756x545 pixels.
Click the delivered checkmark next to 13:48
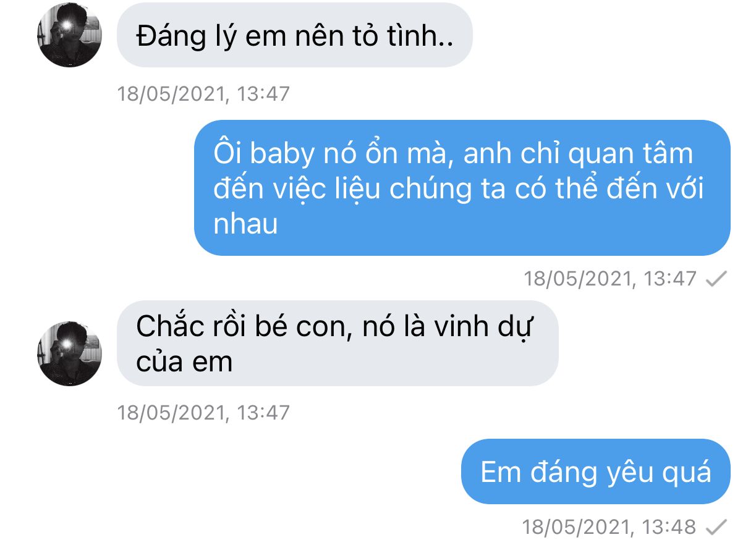(x=715, y=527)
